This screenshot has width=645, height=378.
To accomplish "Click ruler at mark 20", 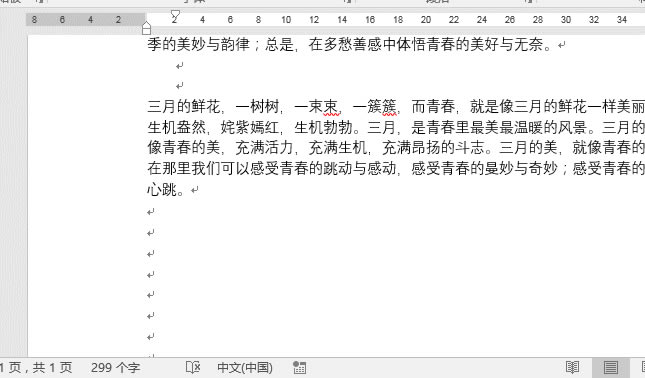I will (426, 19).
